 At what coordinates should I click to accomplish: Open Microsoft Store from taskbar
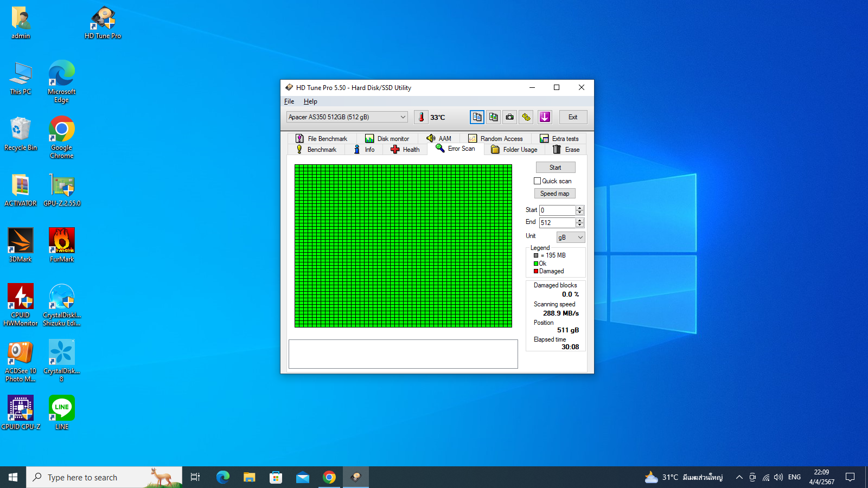pos(276,477)
